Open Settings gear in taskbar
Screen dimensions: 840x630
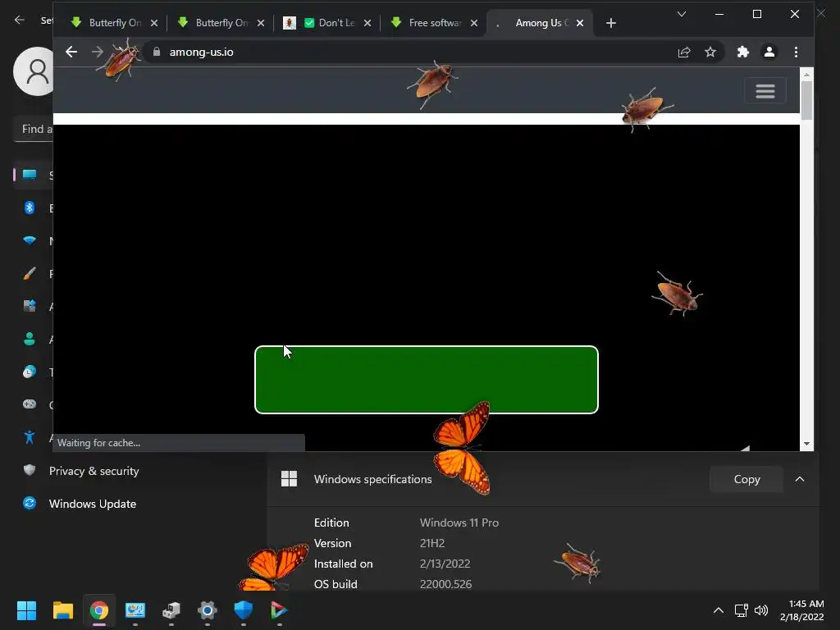[x=208, y=610]
